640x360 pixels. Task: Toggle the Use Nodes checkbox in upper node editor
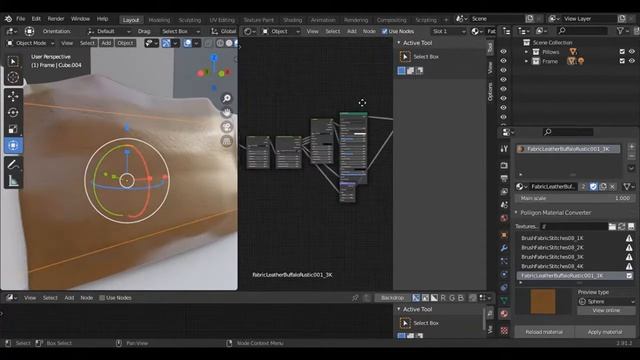coord(384,31)
